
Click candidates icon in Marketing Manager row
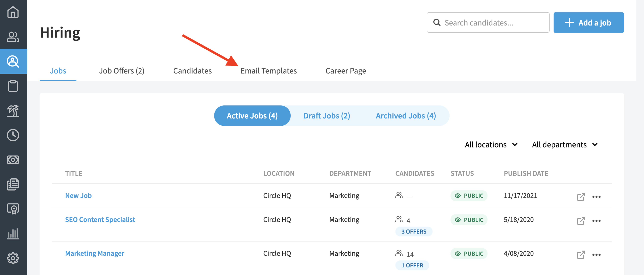[x=399, y=253]
